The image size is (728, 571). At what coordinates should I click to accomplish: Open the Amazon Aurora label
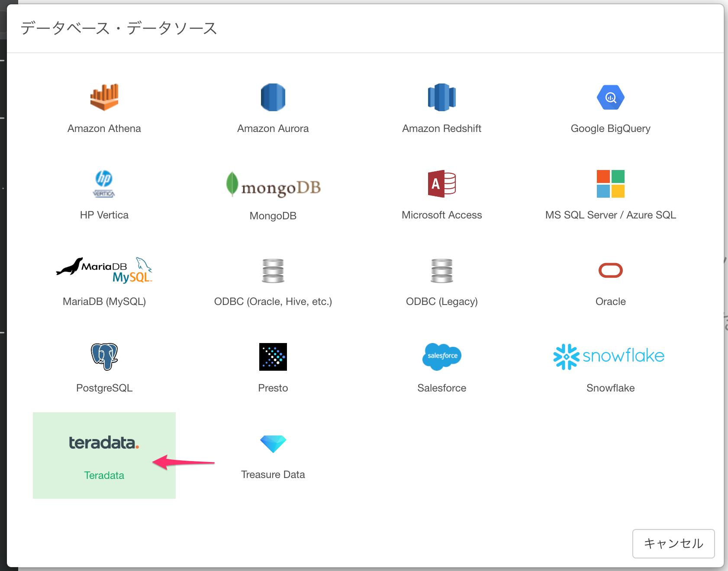(273, 128)
